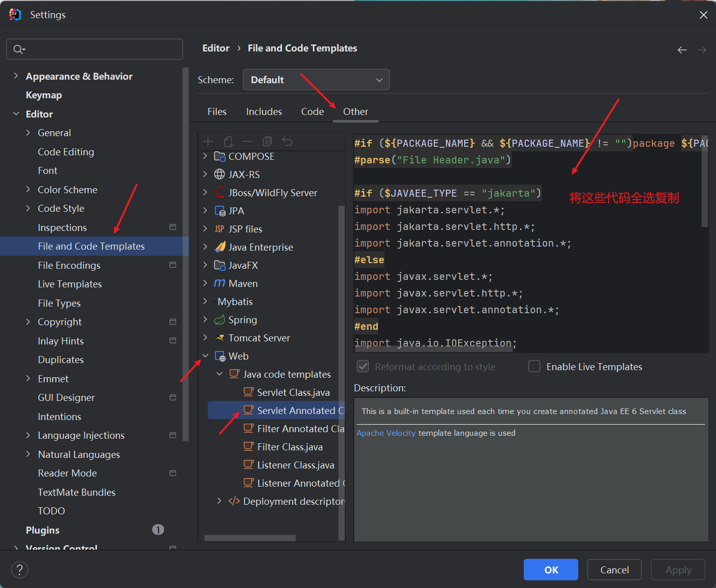Screen dimensions: 716x588
Task: Click the File Encodings project-level icon
Action: click(x=173, y=265)
